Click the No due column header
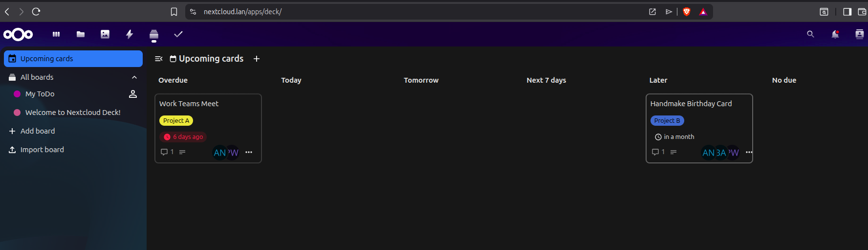Viewport: 868px width, 250px height. tap(784, 80)
